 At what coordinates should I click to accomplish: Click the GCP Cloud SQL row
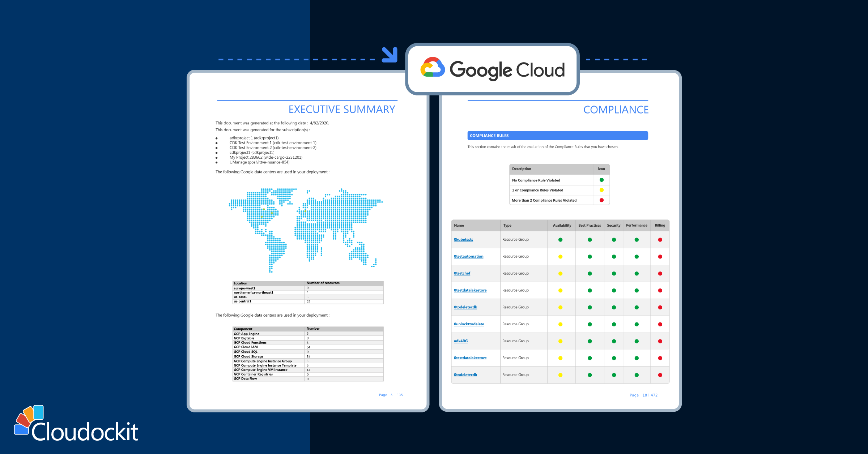pyautogui.click(x=308, y=351)
